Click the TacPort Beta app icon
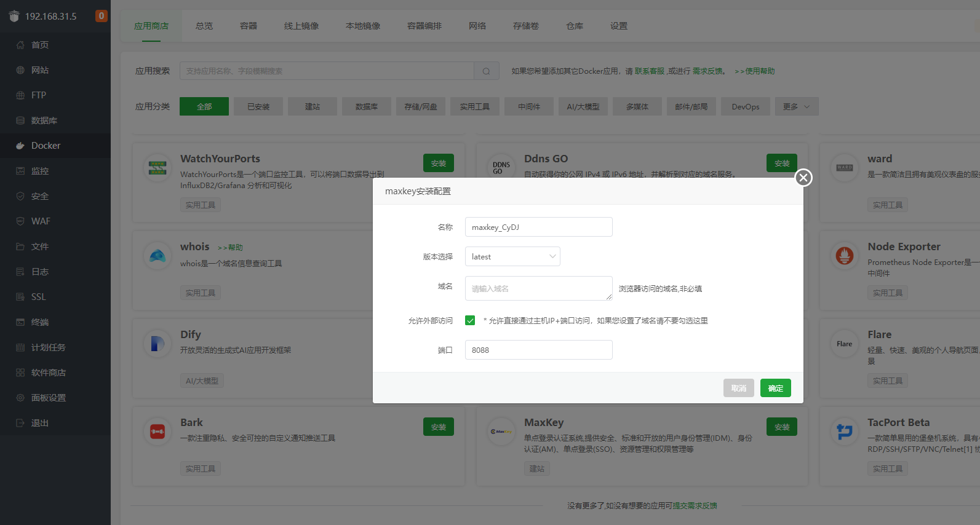980x525 pixels. click(845, 431)
